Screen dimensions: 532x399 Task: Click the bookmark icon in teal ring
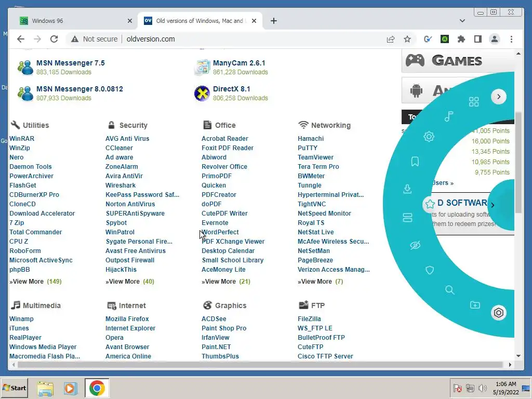(415, 161)
